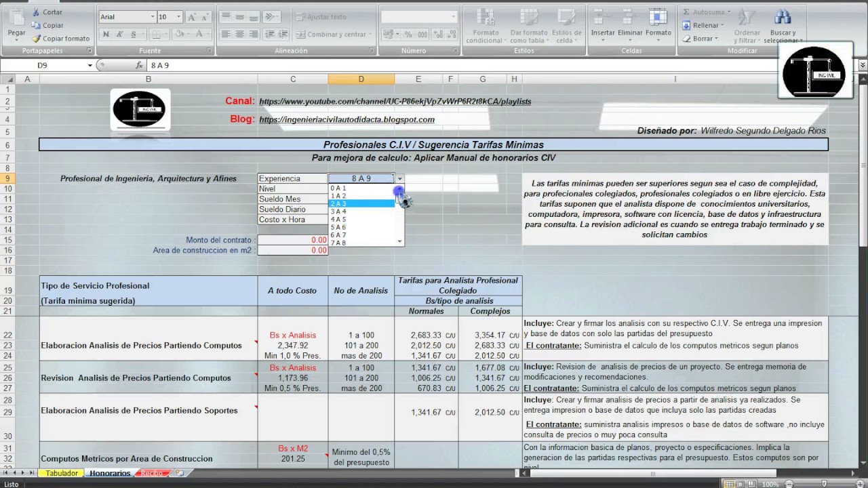Apply font color with the A icon
This screenshot has width=868, height=488.
coord(199,34)
